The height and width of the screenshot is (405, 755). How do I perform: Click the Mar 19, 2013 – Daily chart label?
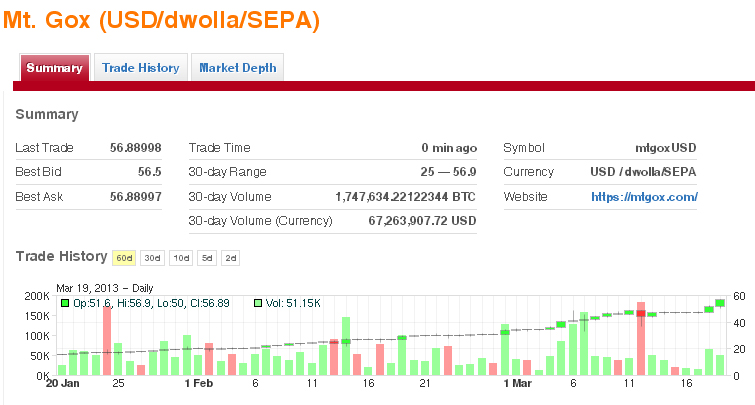pos(104,288)
